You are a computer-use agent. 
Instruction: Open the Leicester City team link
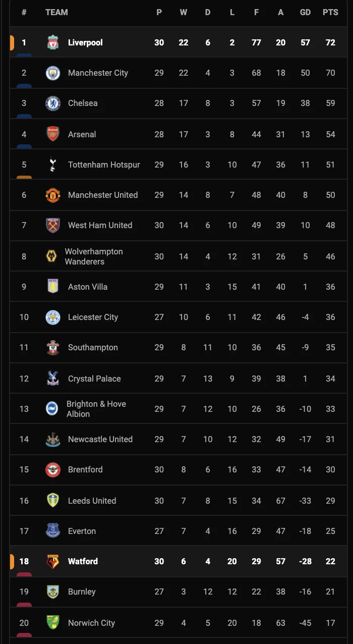(93, 317)
